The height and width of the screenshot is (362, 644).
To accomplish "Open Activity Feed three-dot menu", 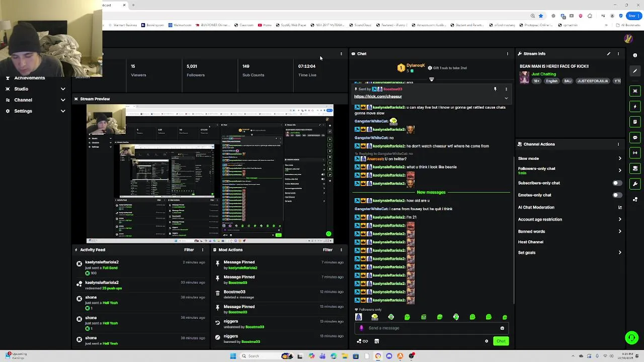I will (203, 250).
